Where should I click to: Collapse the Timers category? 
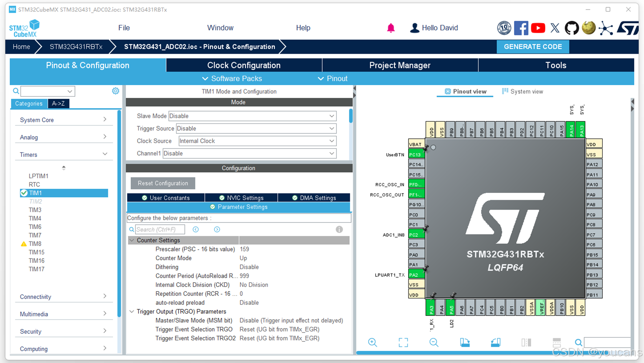tap(63, 155)
